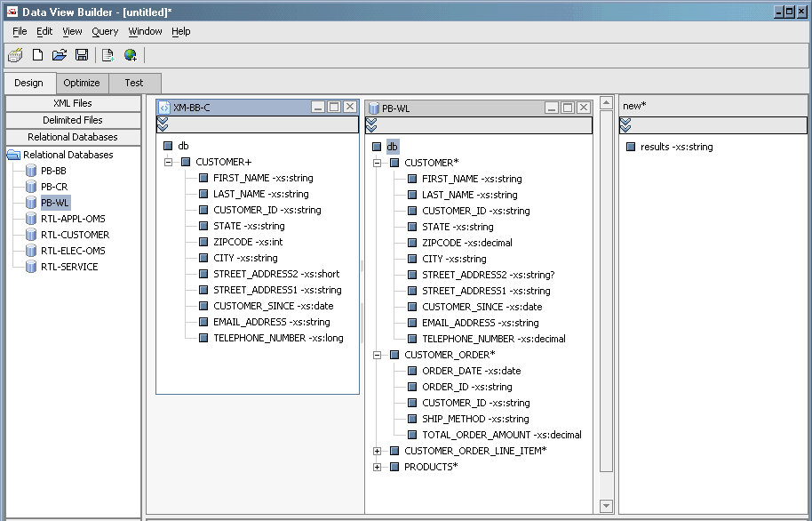812x521 pixels.
Task: Click the ORDER_DATE node icon in PB-WL
Action: (x=412, y=371)
